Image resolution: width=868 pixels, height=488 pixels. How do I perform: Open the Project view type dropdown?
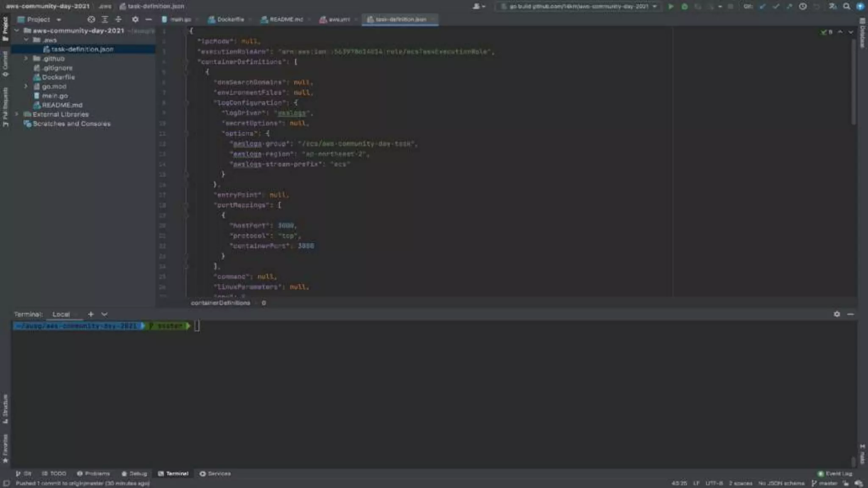click(59, 19)
